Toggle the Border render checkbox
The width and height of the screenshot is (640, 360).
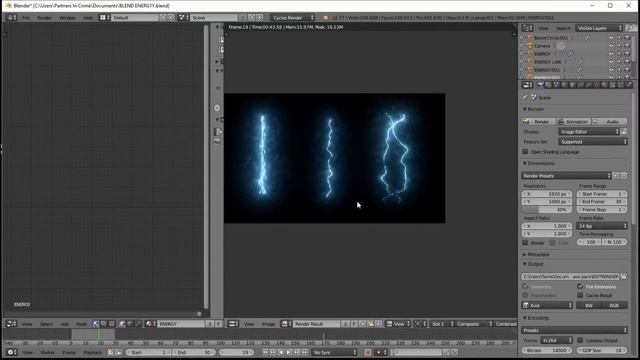pyautogui.click(x=525, y=242)
